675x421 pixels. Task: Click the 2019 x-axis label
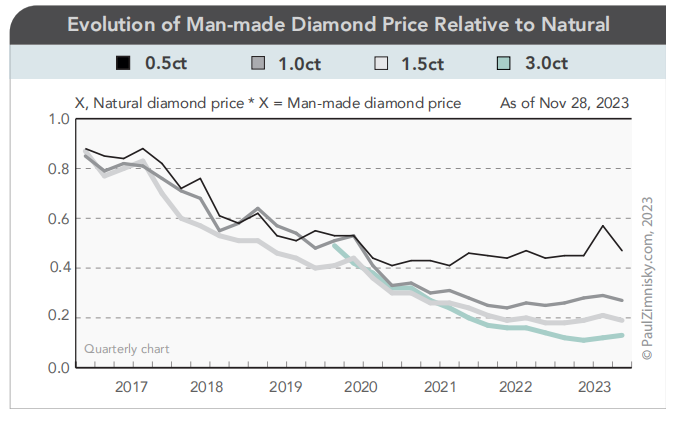285,387
